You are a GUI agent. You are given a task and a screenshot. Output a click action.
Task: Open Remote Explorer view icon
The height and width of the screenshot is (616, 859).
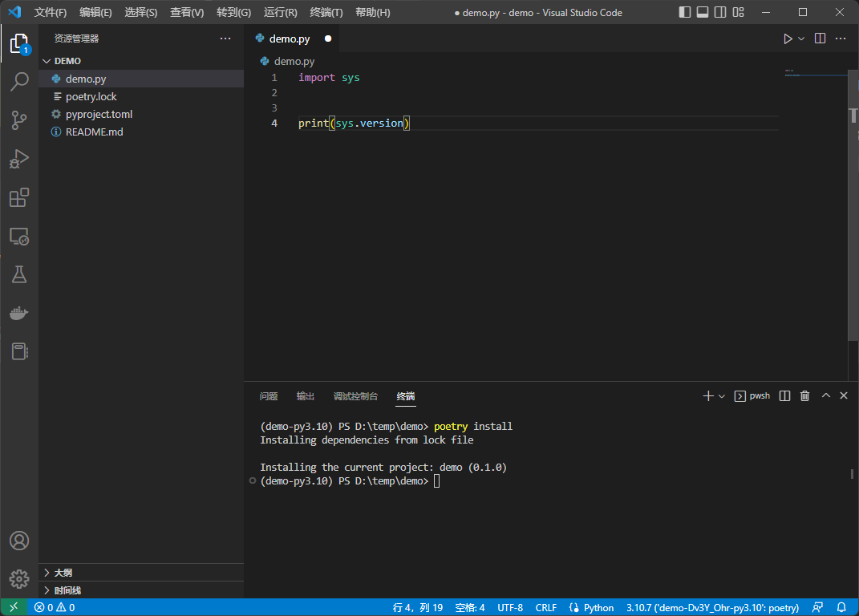(19, 236)
